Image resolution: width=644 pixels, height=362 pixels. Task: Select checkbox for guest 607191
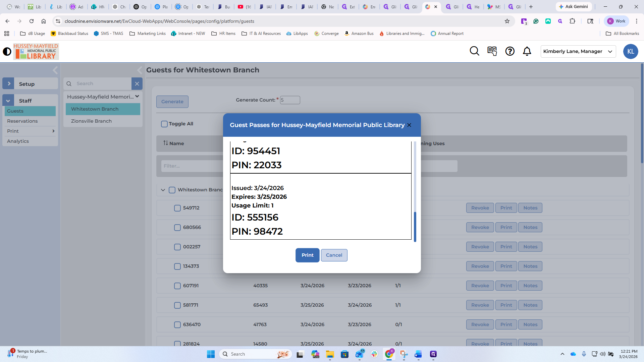pyautogui.click(x=177, y=286)
